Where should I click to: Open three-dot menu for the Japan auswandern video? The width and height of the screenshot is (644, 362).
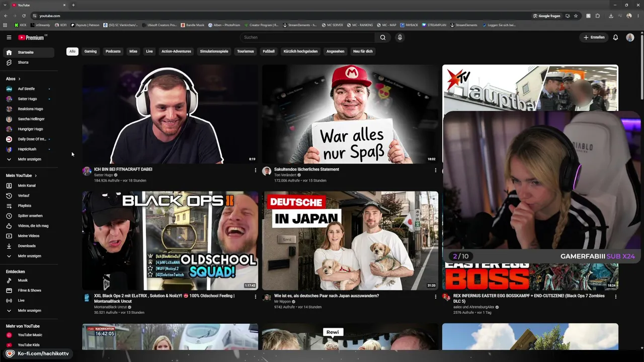[436, 297]
